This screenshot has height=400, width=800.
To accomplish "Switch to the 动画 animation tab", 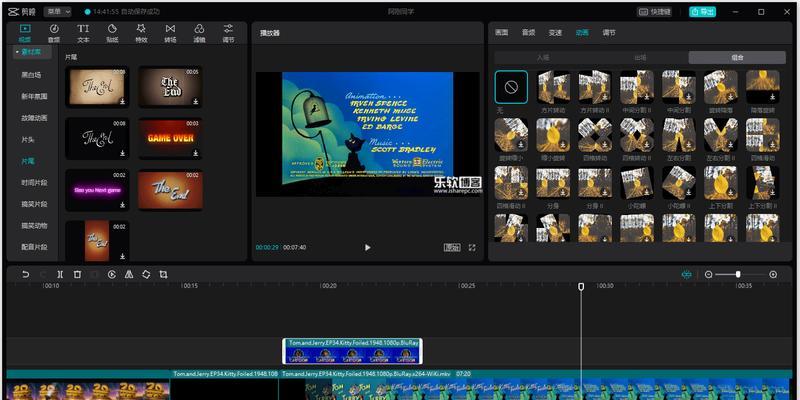I will 582,33.
